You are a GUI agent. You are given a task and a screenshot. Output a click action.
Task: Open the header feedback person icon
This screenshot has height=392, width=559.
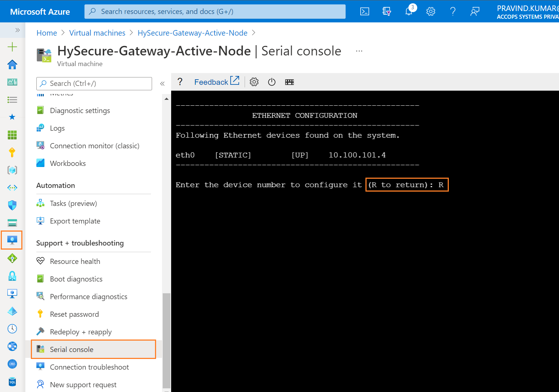pos(475,11)
